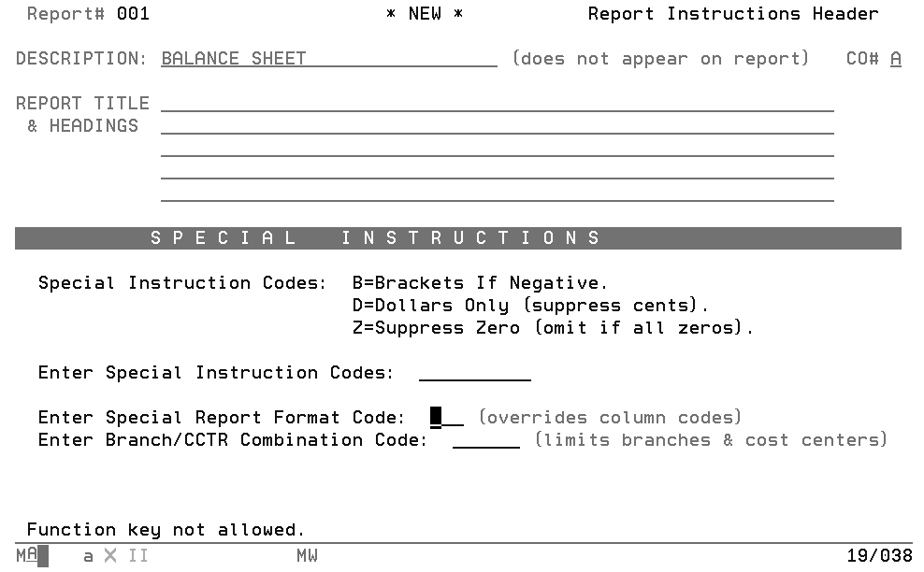Click the fourth report heading line

pos(498,171)
